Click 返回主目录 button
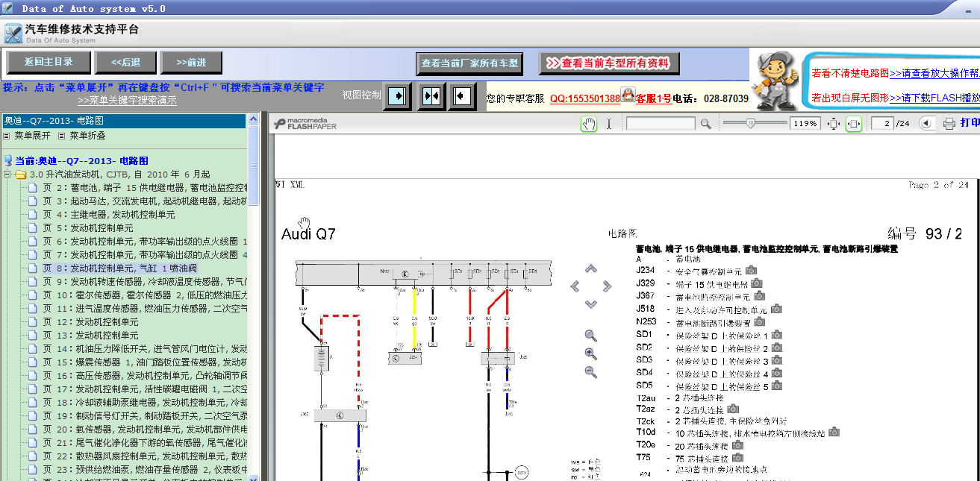 49,62
